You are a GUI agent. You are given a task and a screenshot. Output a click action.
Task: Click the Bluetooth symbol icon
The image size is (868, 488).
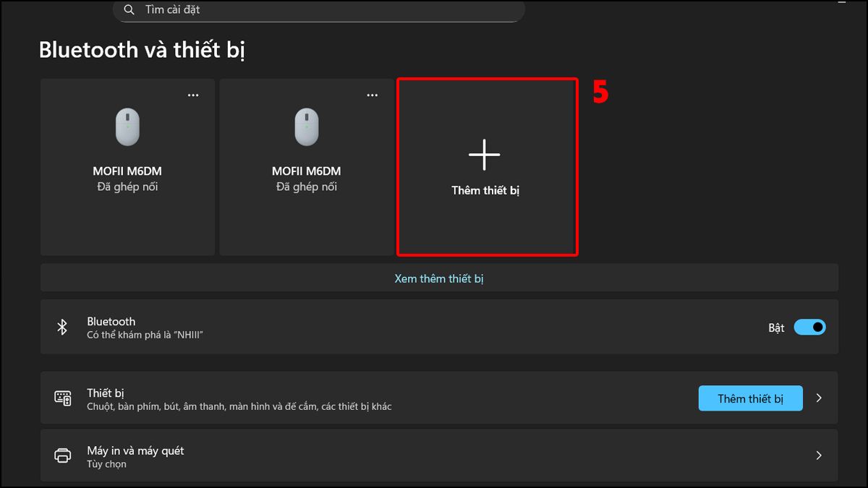click(62, 327)
